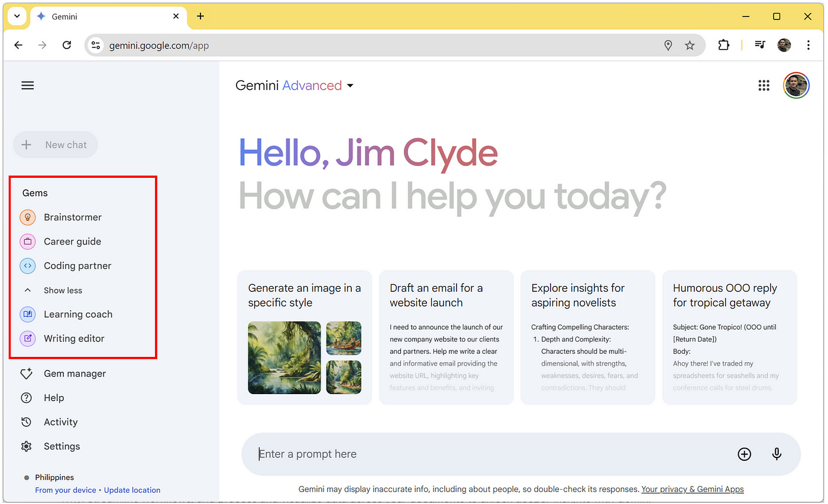Click the Philippines location text
The image size is (828, 504).
click(54, 477)
